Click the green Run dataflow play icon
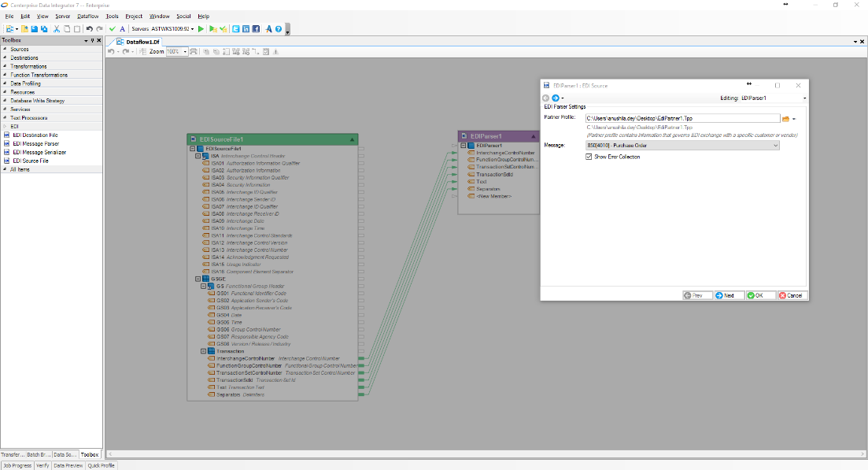The height and width of the screenshot is (470, 868). pos(201,29)
